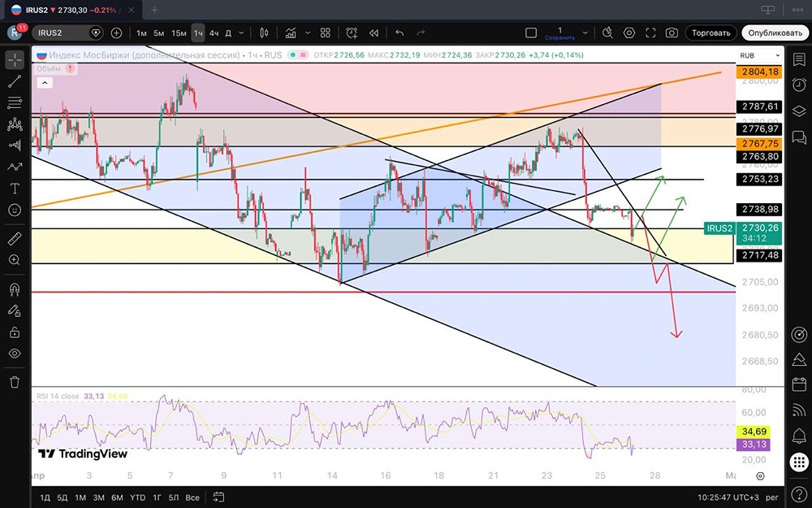
Task: Open go-to-date calendar in bottom bar
Action: pos(218,497)
